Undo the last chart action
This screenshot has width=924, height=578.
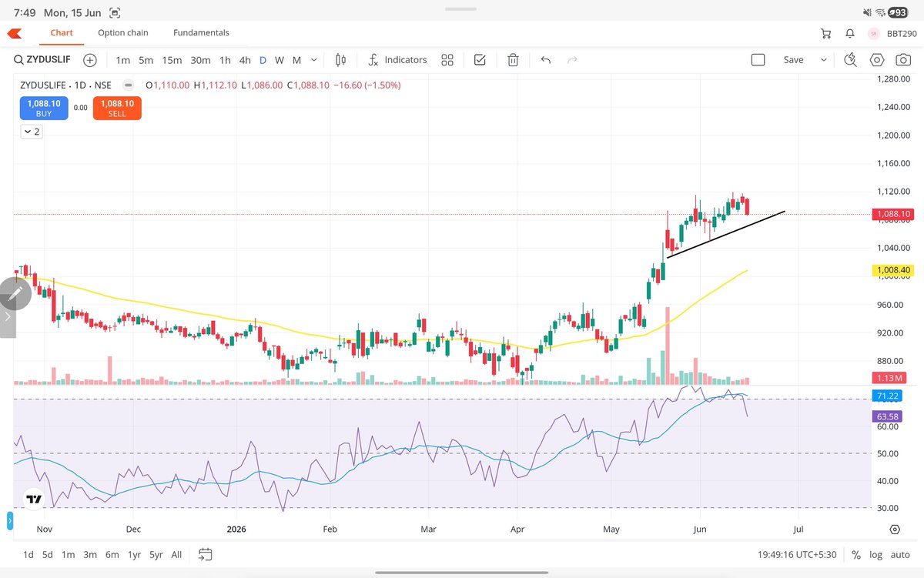[x=546, y=60]
